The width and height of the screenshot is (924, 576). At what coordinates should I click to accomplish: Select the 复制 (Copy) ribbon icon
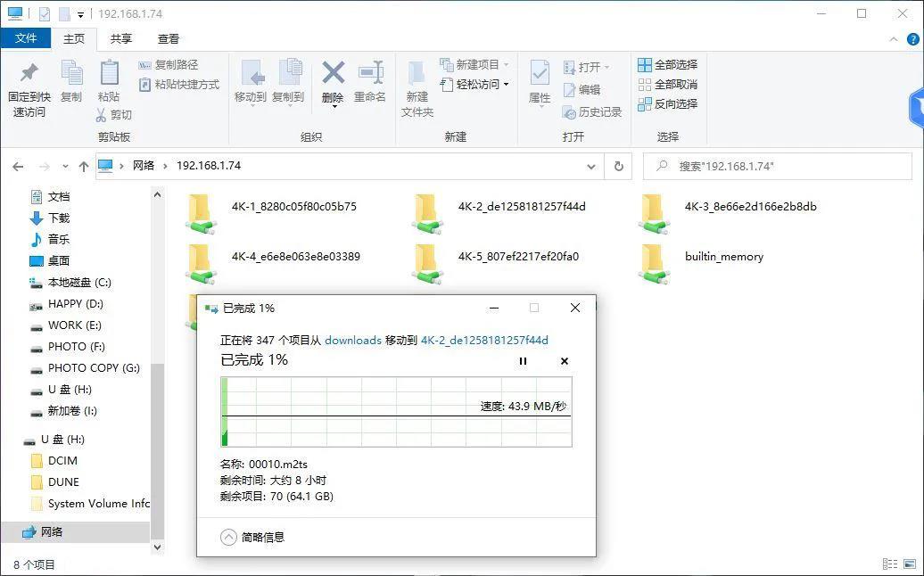[71, 75]
